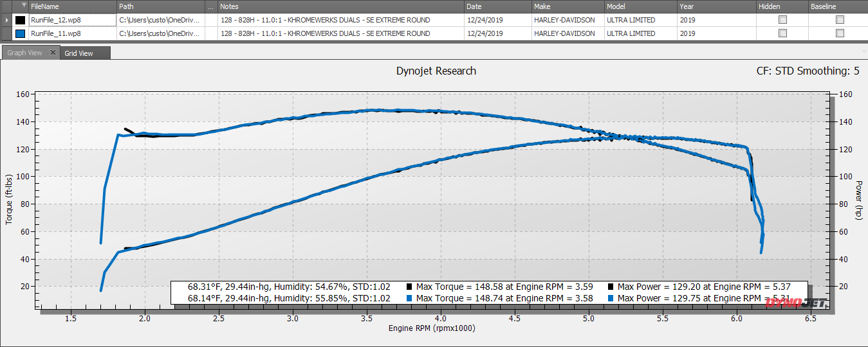Sort by the FileName column header
The image size is (868, 347).
pos(72,6)
